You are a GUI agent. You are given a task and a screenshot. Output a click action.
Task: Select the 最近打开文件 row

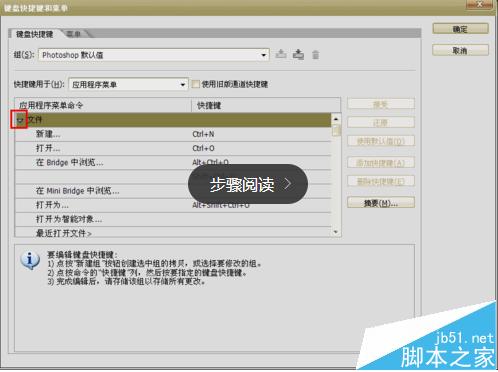tap(173, 233)
